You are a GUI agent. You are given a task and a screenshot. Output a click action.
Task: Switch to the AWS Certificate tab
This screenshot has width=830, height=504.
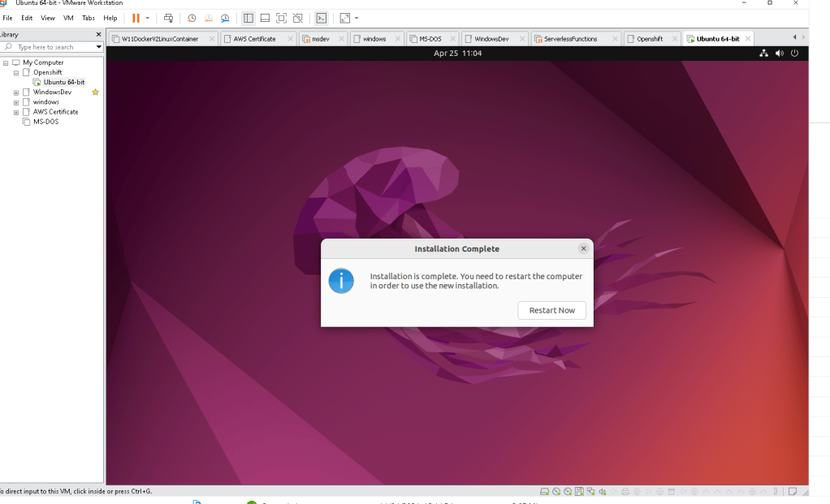255,39
